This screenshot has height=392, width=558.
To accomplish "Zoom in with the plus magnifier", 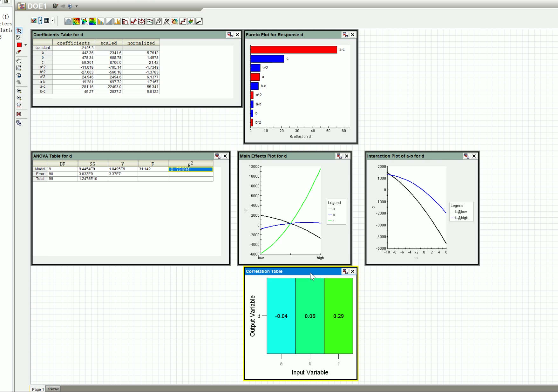I will click(19, 91).
